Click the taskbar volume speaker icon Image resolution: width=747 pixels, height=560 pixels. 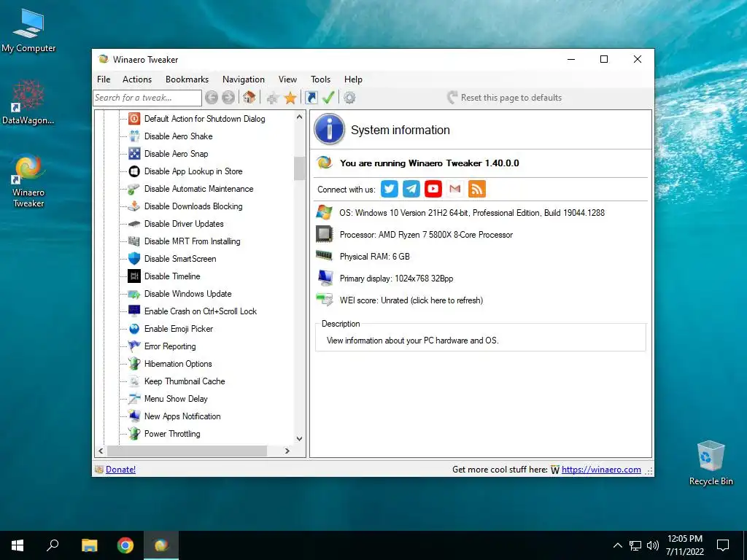[x=653, y=545]
